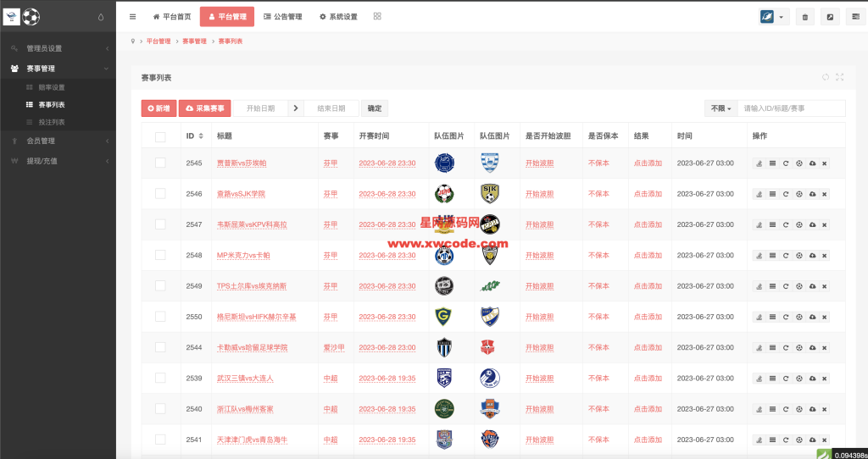Switch to the 公告管理 tab

282,16
